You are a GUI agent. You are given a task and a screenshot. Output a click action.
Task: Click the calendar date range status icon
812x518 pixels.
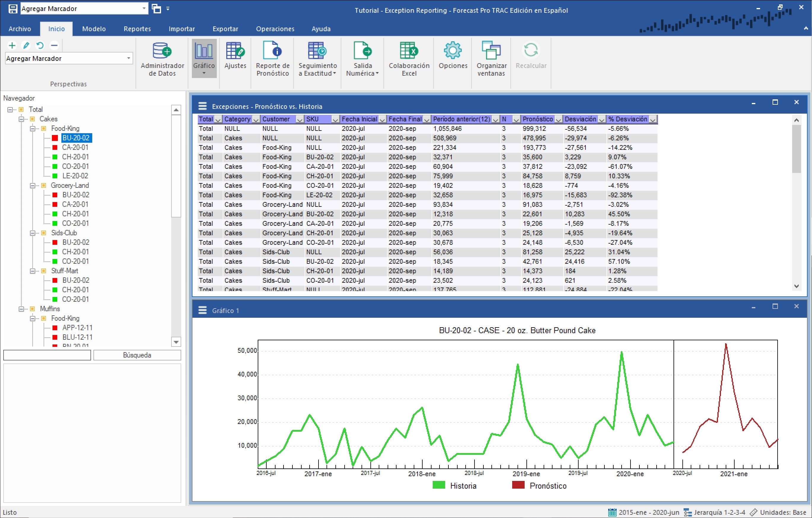point(612,512)
